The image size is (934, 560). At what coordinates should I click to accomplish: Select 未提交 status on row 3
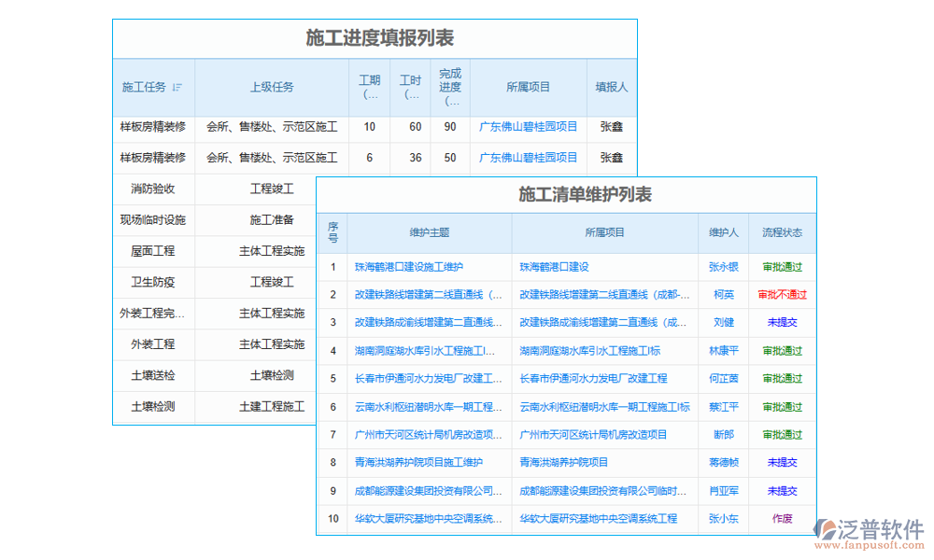tap(781, 323)
